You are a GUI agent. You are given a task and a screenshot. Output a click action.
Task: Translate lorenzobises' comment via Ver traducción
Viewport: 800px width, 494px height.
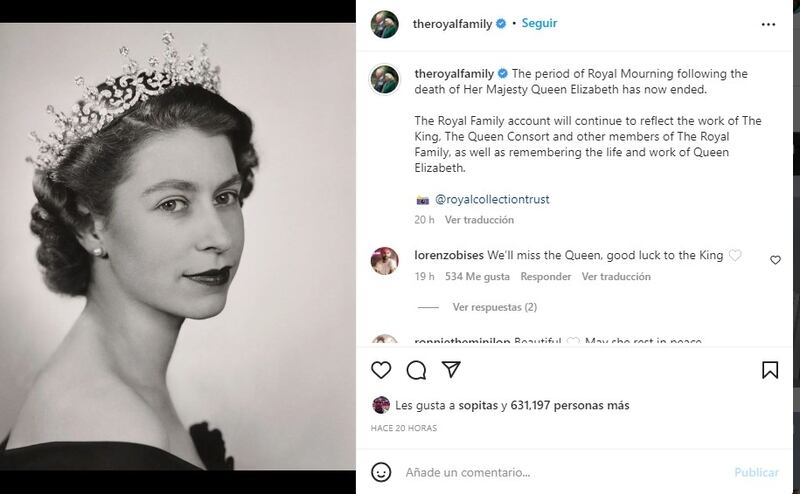click(x=616, y=277)
